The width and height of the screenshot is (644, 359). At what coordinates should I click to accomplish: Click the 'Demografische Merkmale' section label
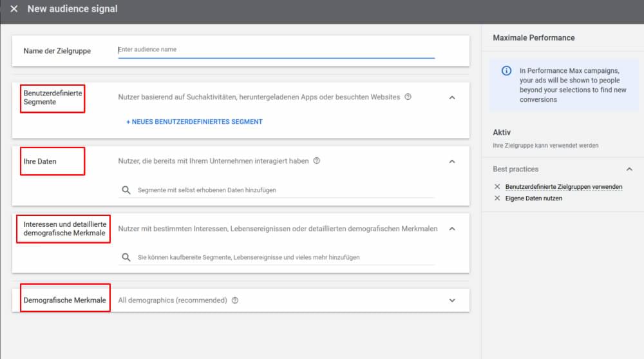tap(64, 300)
